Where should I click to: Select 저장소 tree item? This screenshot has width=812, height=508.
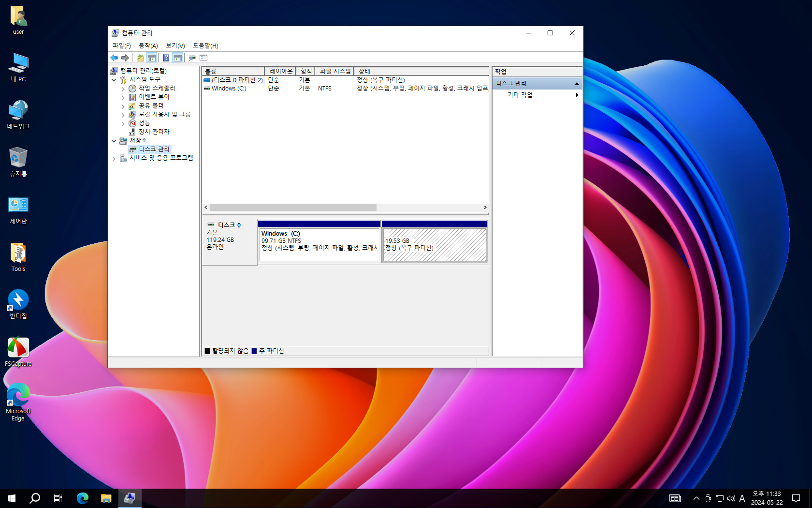click(138, 140)
